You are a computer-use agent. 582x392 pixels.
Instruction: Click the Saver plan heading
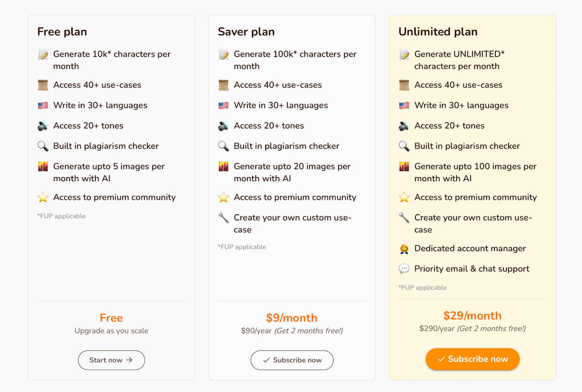[x=246, y=32]
